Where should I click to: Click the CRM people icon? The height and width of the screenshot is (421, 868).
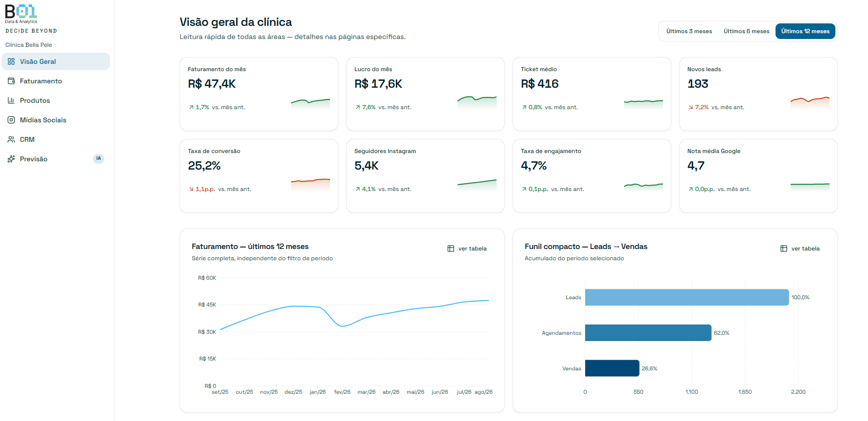tap(11, 139)
